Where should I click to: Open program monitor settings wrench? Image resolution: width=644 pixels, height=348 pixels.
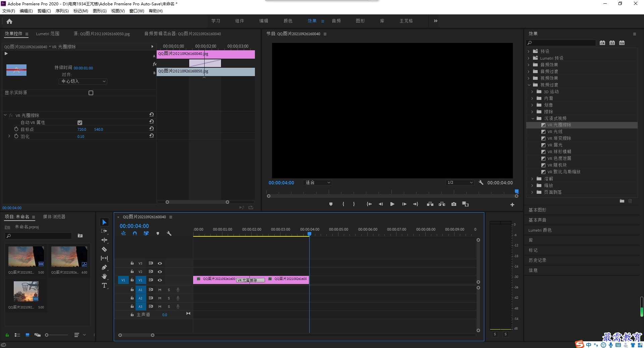[x=481, y=183]
